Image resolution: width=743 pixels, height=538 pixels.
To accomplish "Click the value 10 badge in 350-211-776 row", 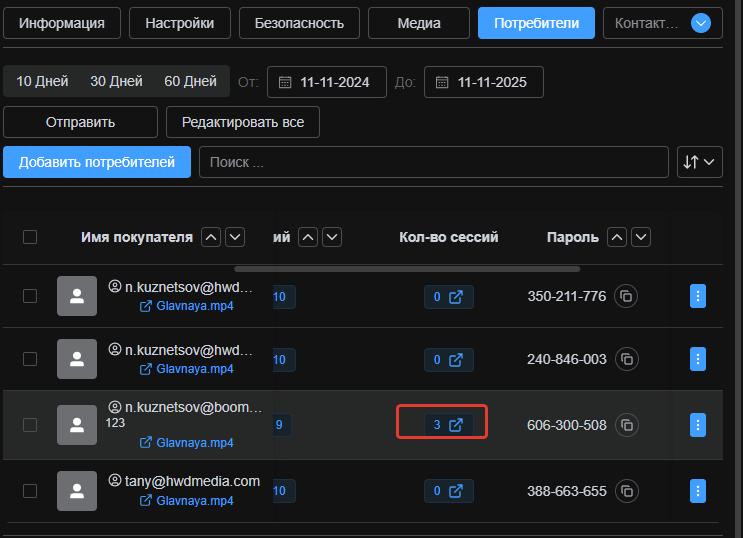I will [284, 297].
